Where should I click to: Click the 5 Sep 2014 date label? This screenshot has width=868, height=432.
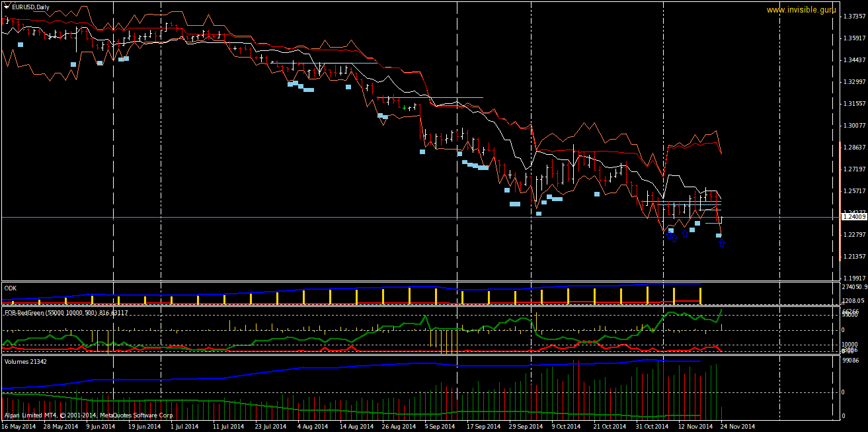coord(440,427)
